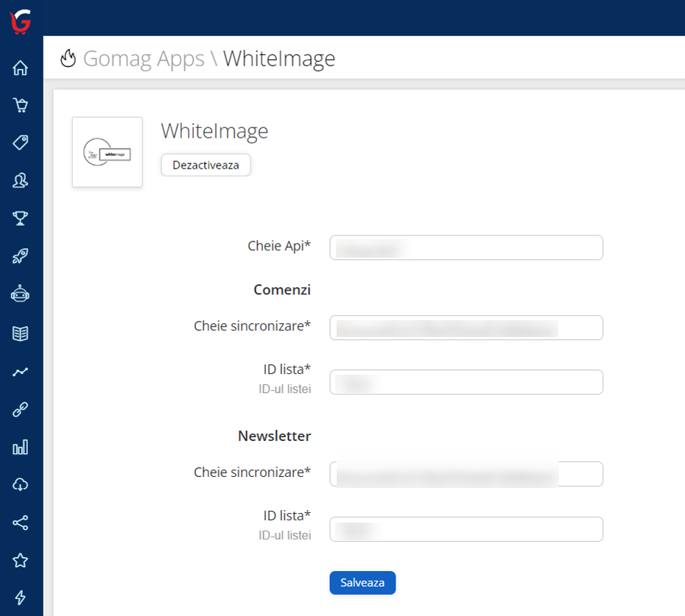Image resolution: width=685 pixels, height=616 pixels.
Task: Open the products tag icon in sidebar
Action: click(x=20, y=142)
